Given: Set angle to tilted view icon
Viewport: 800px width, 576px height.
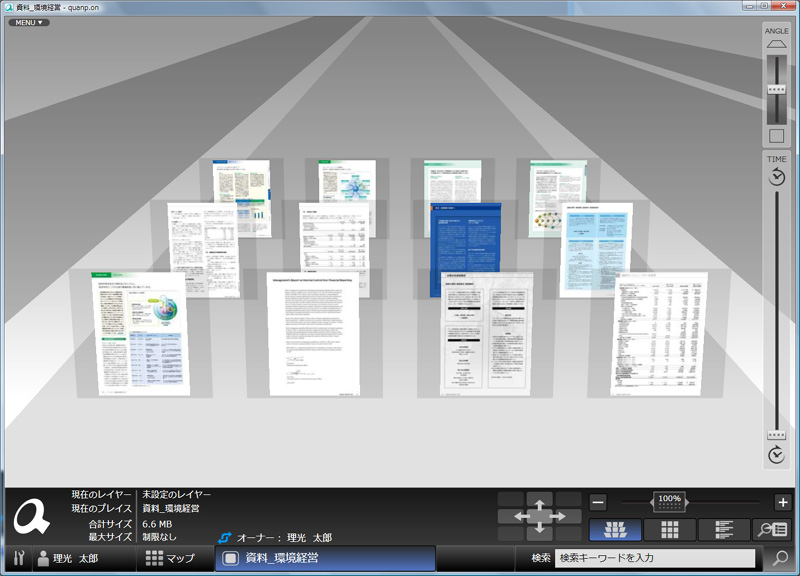Looking at the screenshot, I should [x=777, y=46].
